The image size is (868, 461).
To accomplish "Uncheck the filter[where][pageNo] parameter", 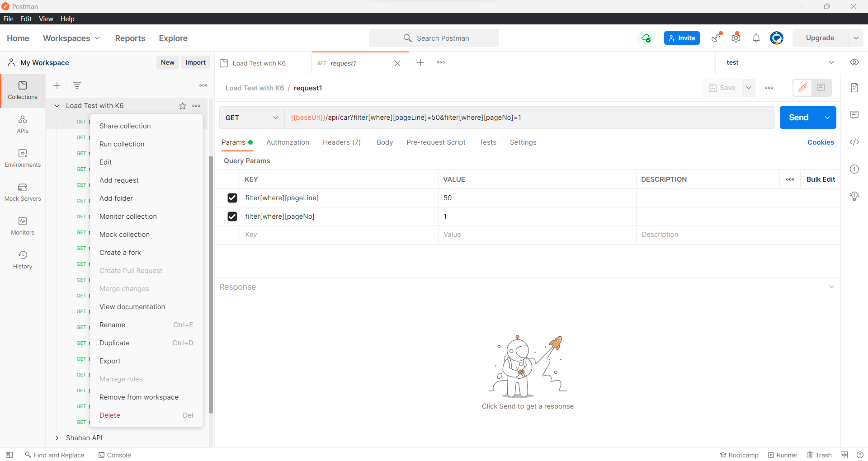I will 232,216.
